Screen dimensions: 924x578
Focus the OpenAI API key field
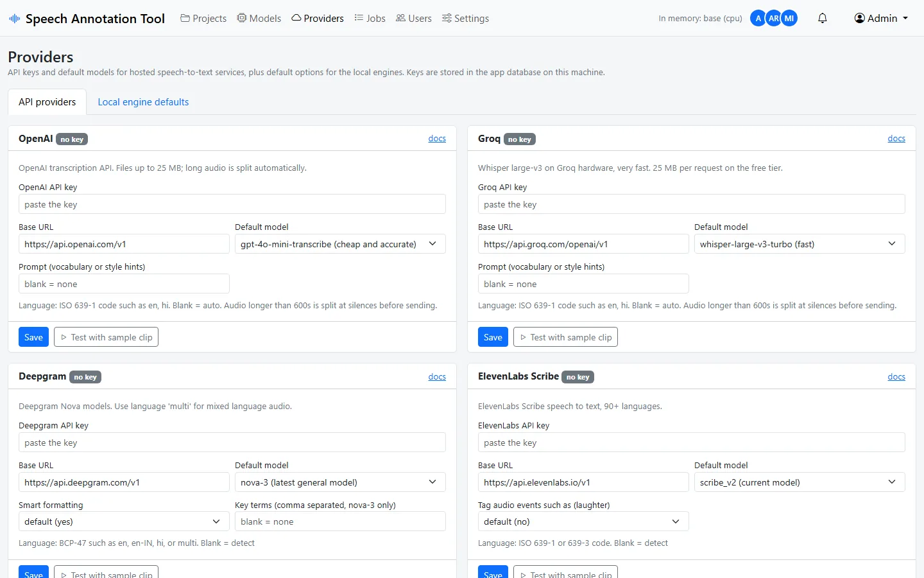click(x=232, y=204)
